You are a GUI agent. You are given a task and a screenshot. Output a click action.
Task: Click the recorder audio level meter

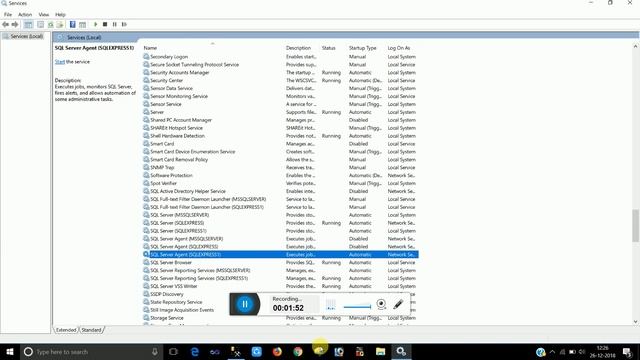[x=331, y=304]
